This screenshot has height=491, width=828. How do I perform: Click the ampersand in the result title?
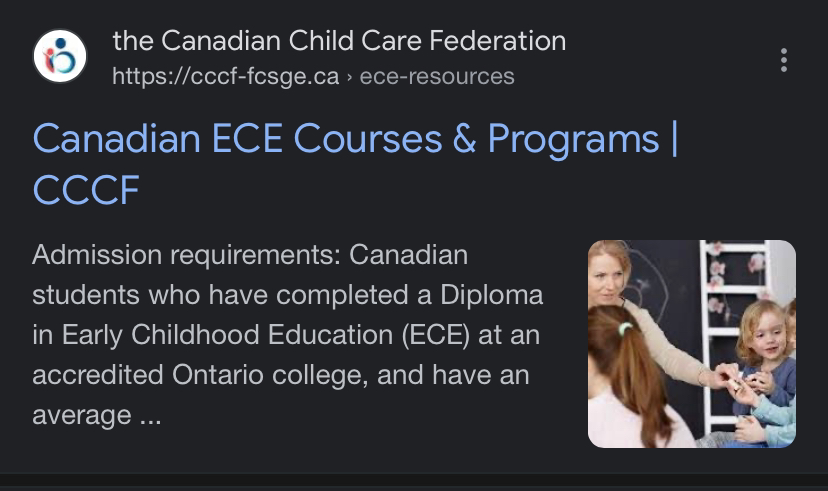click(465, 139)
